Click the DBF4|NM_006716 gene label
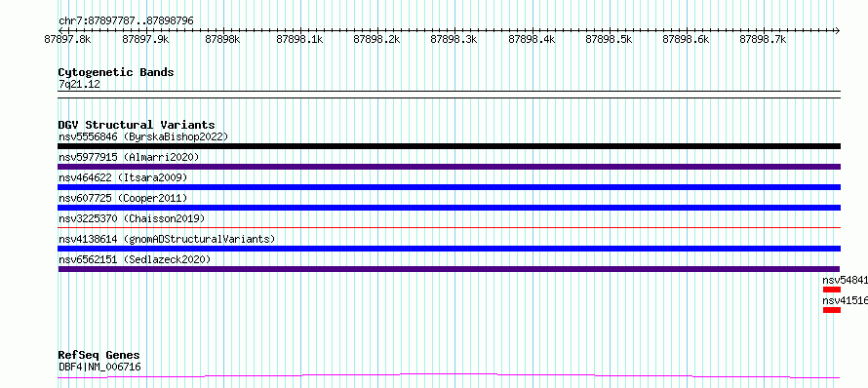The width and height of the screenshot is (868, 388). (x=99, y=367)
